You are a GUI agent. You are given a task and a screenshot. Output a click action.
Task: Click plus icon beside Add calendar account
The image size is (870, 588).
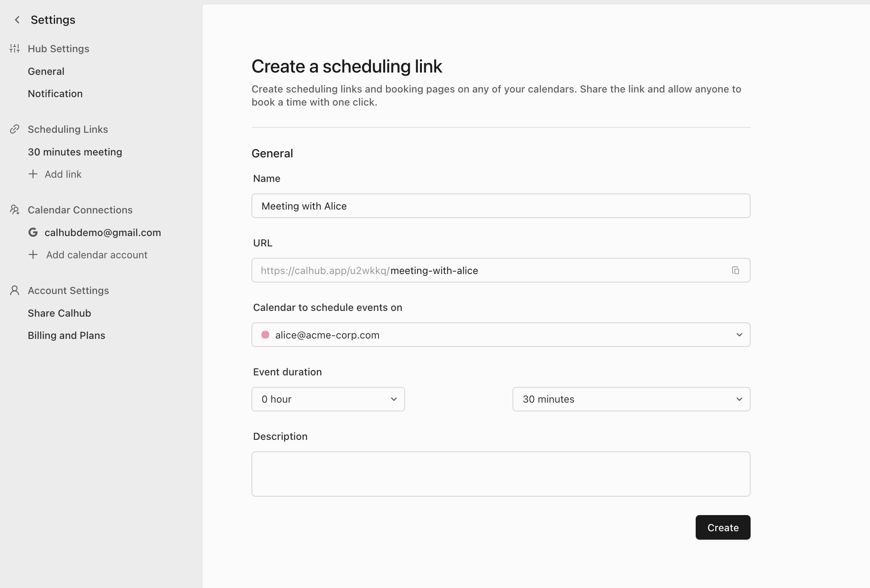tap(33, 255)
